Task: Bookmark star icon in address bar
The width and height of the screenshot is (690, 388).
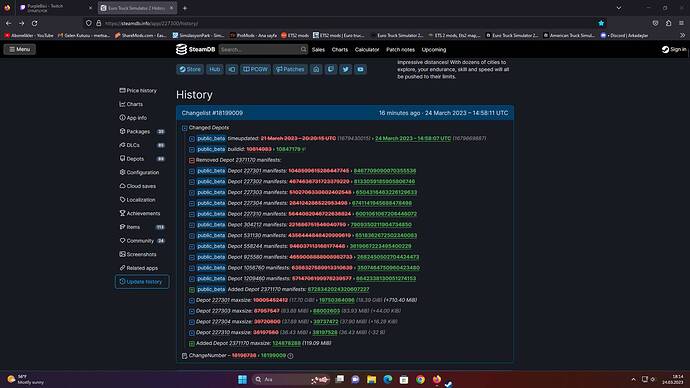Action: (601, 23)
